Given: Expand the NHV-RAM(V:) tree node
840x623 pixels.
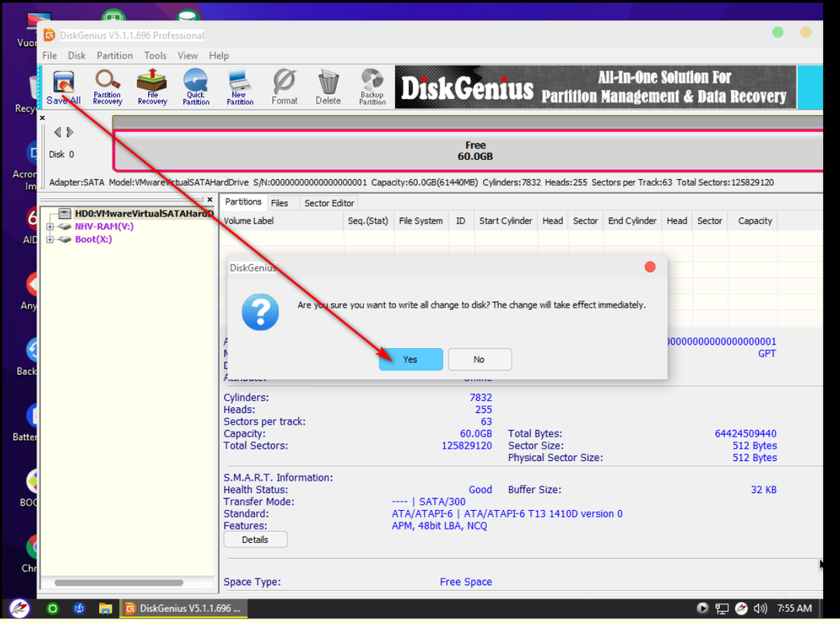Looking at the screenshot, I should 50,227.
